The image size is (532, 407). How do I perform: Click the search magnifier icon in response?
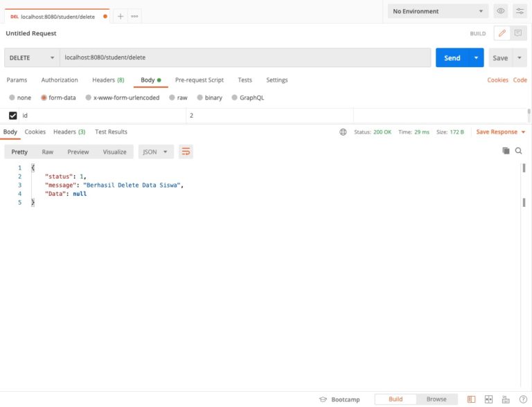(518, 150)
